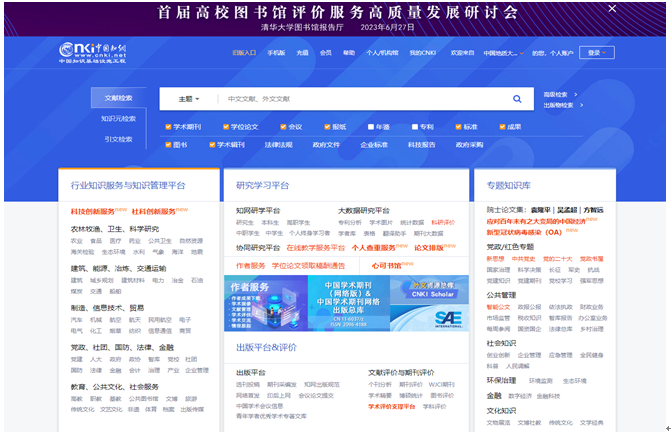Open the 大数据研究平台 heading link
The image size is (671, 440).
pos(364,211)
